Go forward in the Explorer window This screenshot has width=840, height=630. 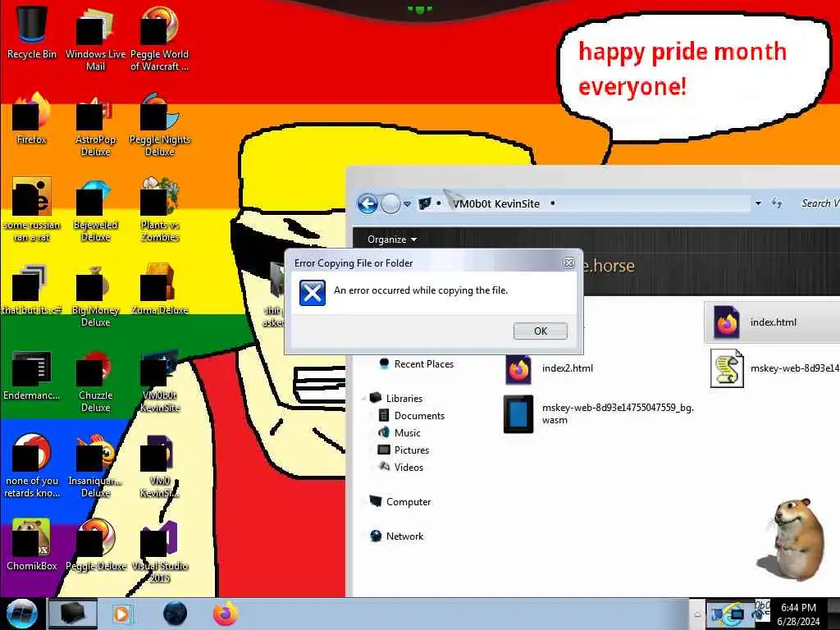pyautogui.click(x=390, y=204)
